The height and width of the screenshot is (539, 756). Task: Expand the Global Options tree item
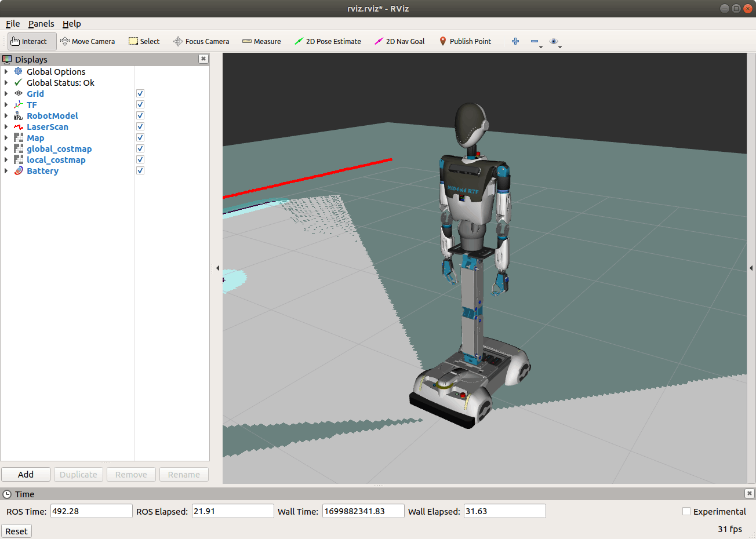pyautogui.click(x=6, y=72)
